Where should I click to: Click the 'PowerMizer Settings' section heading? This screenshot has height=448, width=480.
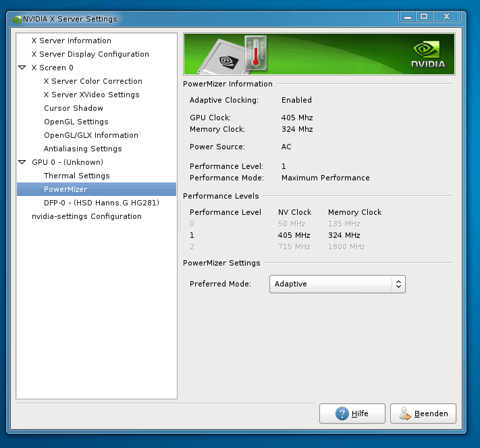pos(221,264)
